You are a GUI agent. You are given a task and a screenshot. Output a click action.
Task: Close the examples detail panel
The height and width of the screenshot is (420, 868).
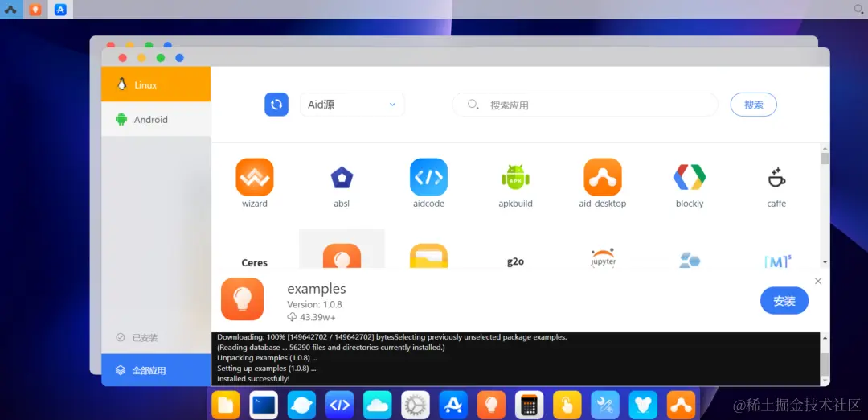[818, 281]
